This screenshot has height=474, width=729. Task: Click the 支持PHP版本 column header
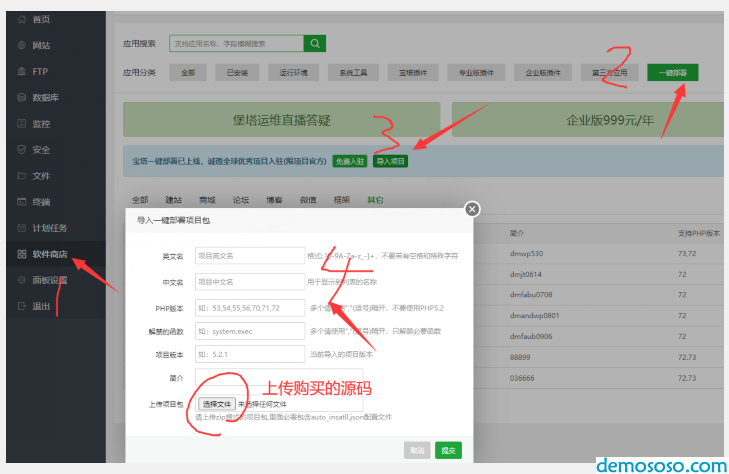point(698,233)
